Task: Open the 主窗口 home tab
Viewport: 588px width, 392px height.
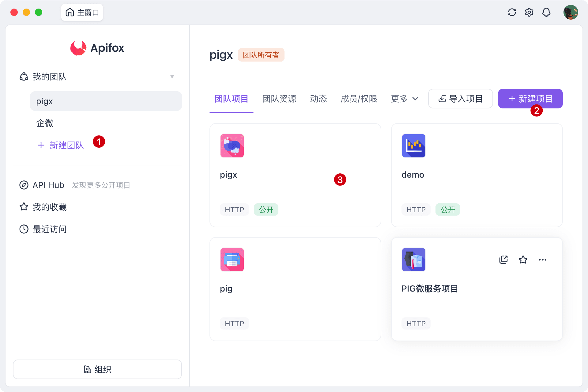Action: 82,12
